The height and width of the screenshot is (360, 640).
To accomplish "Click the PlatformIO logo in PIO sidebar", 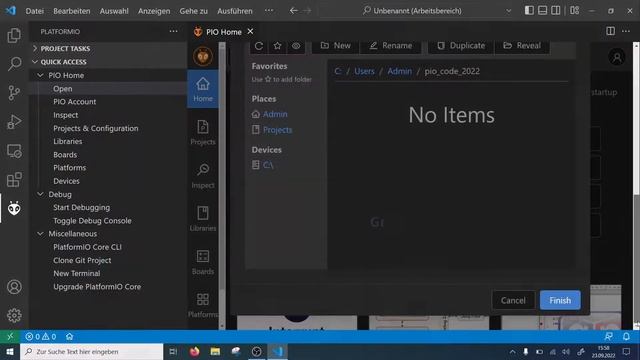I will point(203,56).
